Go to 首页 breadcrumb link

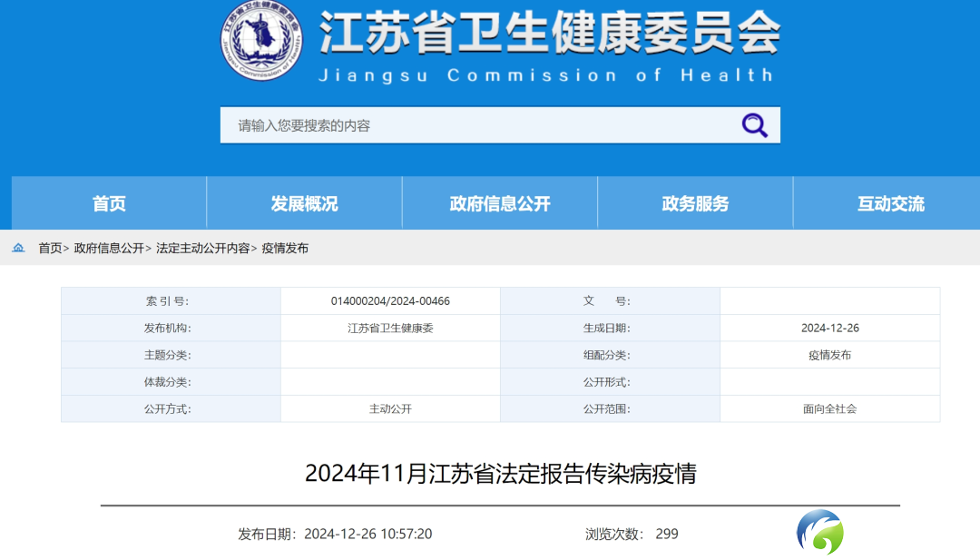(x=50, y=248)
